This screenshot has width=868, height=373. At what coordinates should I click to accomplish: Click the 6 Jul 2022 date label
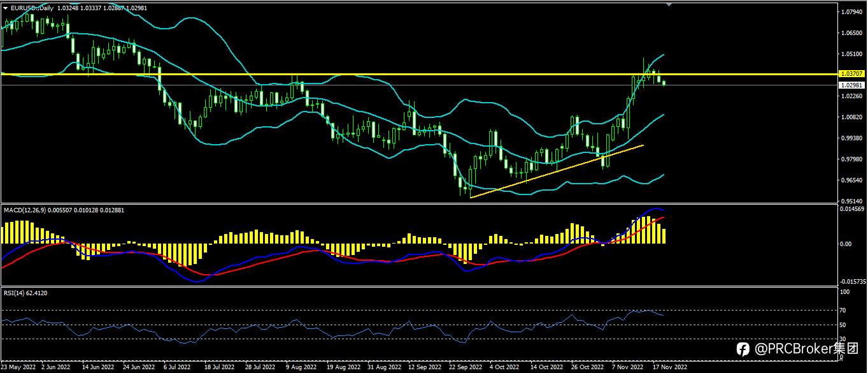pyautogui.click(x=178, y=368)
